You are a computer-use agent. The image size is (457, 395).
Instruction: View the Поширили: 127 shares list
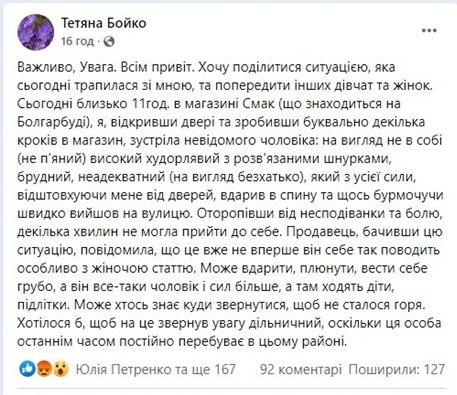coord(397,369)
